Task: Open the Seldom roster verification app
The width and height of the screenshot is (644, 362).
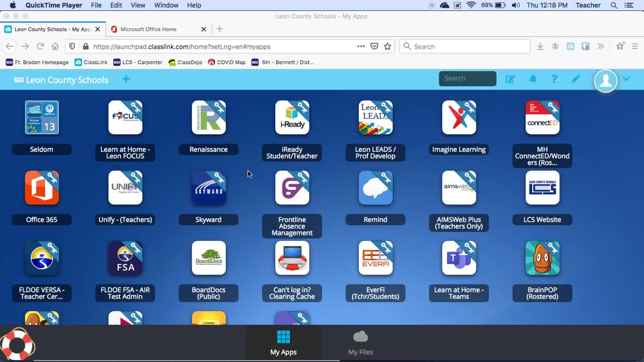Action: (x=42, y=118)
